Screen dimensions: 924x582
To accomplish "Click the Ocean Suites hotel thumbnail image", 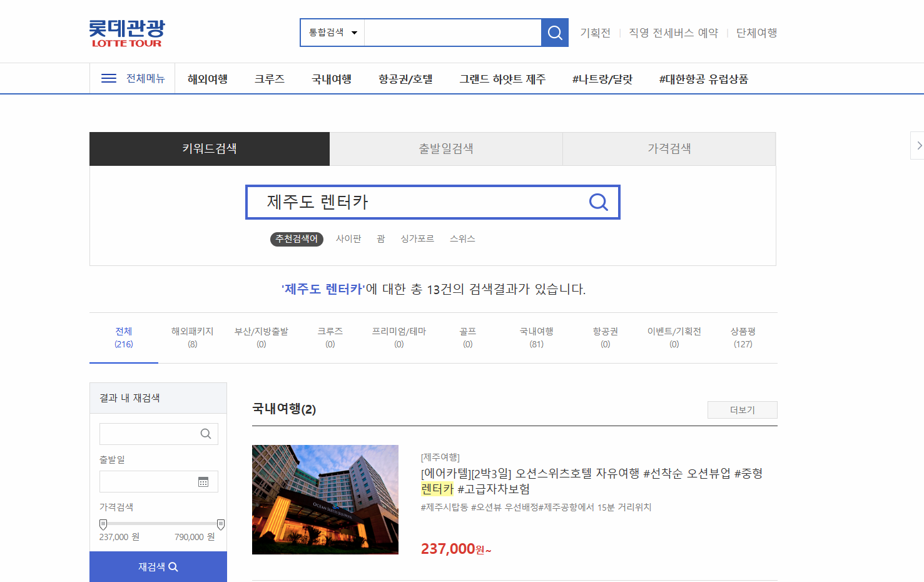I will [325, 499].
